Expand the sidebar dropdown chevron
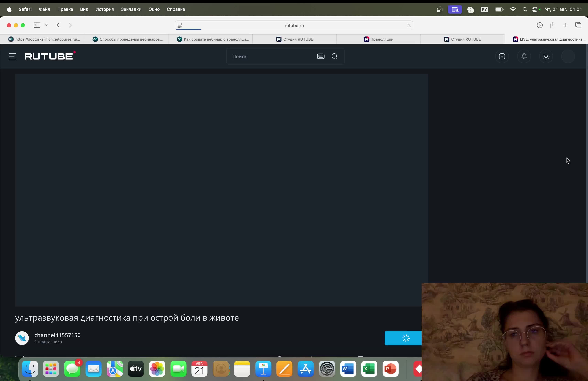Viewport: 588px width, 381px height. [x=46, y=25]
